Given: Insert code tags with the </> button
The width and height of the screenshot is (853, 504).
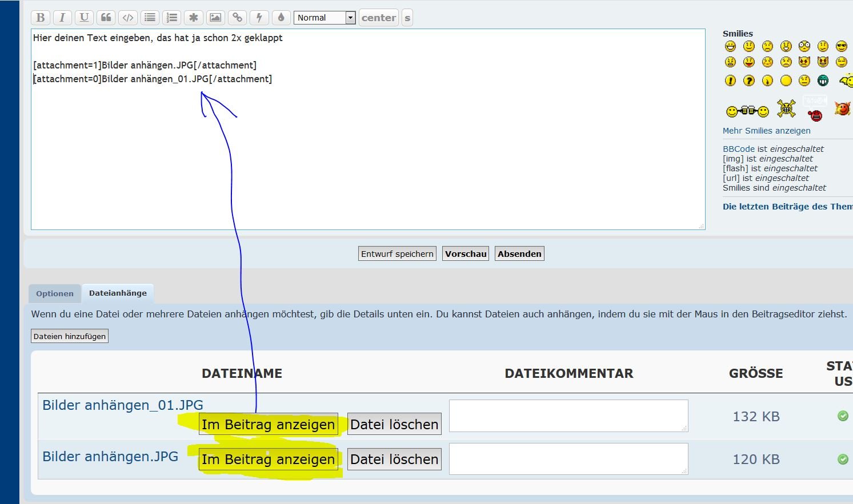Looking at the screenshot, I should point(128,18).
